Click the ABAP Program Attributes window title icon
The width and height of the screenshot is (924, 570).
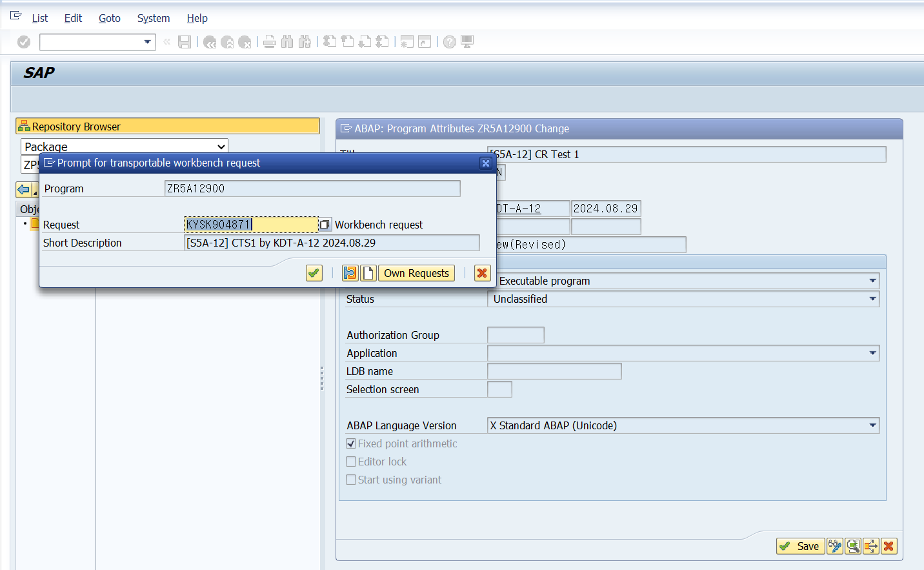pyautogui.click(x=346, y=128)
